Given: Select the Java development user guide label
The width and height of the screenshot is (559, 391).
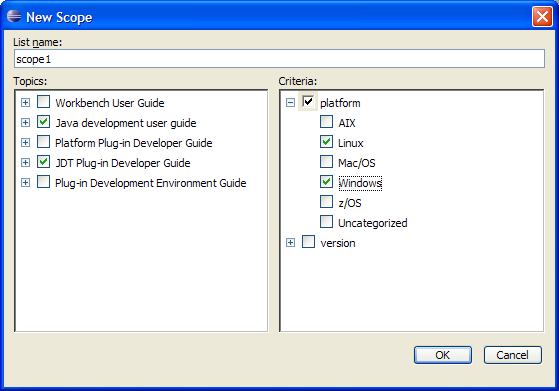Looking at the screenshot, I should click(126, 123).
